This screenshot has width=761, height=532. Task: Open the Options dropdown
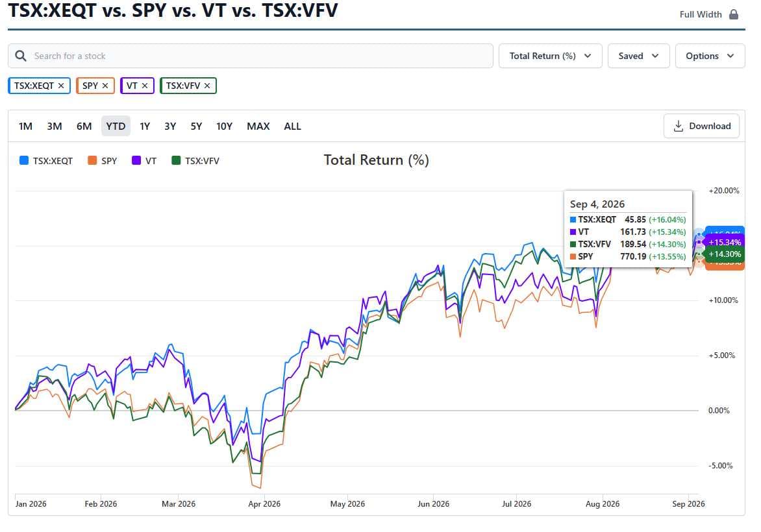pos(710,56)
